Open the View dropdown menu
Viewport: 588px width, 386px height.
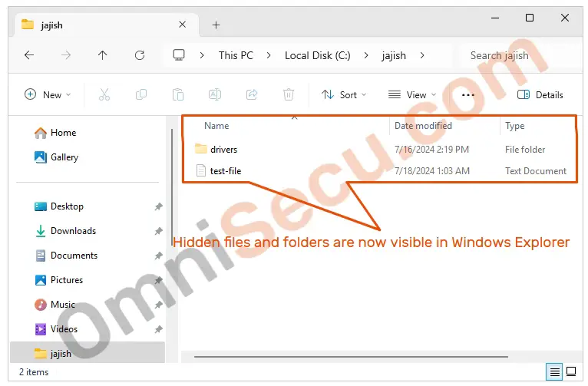click(412, 95)
